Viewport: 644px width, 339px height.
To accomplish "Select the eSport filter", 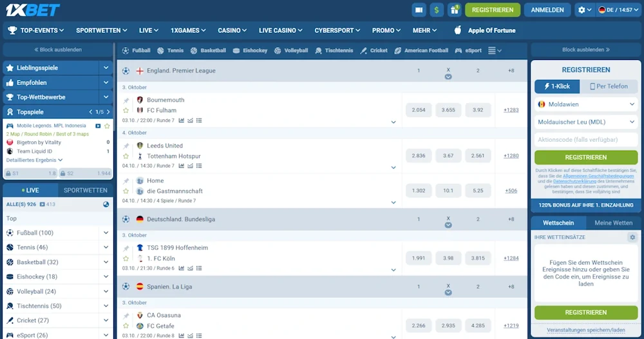I will click(468, 50).
